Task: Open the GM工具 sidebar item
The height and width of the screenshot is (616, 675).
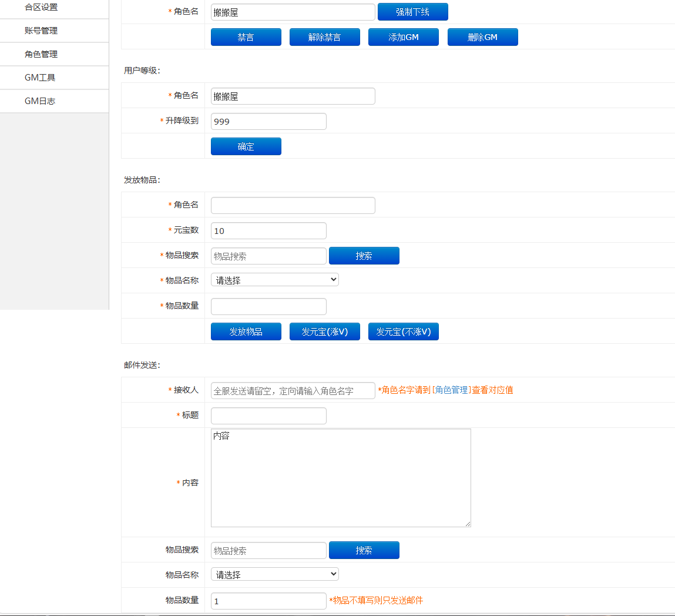Action: click(x=40, y=78)
